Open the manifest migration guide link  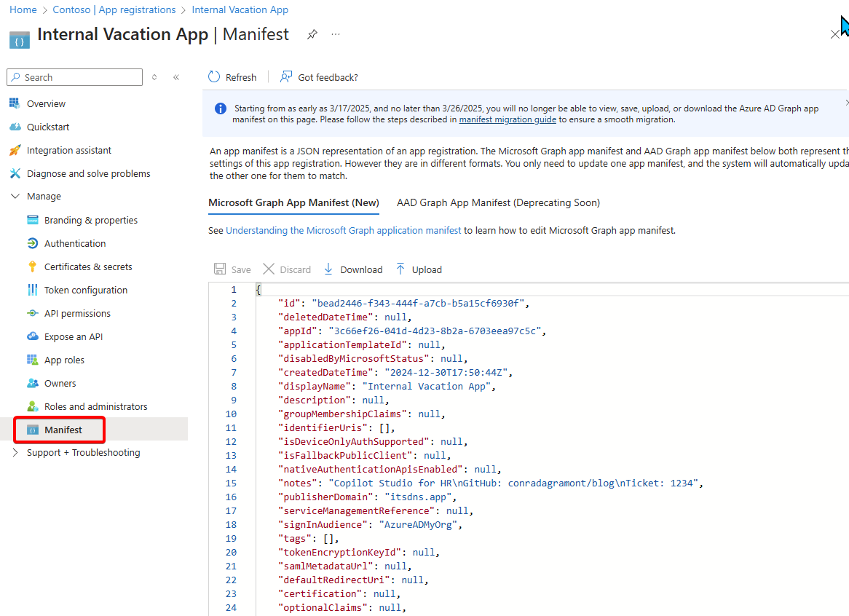[x=508, y=119]
